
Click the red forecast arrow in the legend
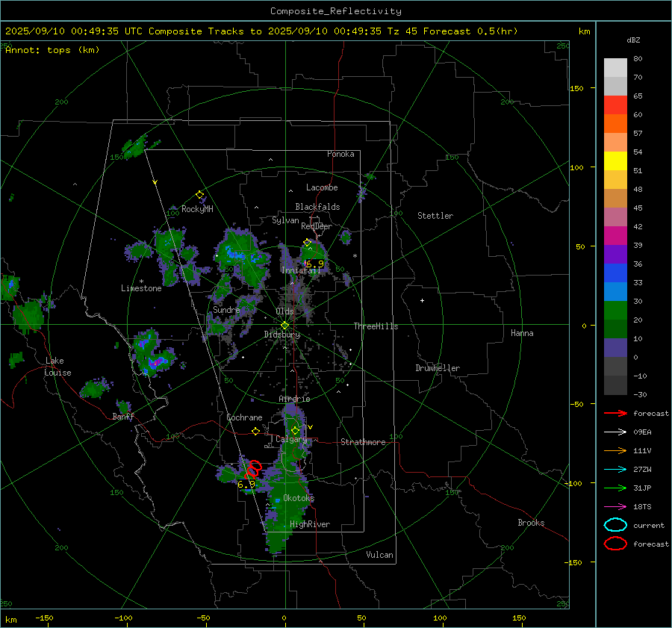pos(615,413)
